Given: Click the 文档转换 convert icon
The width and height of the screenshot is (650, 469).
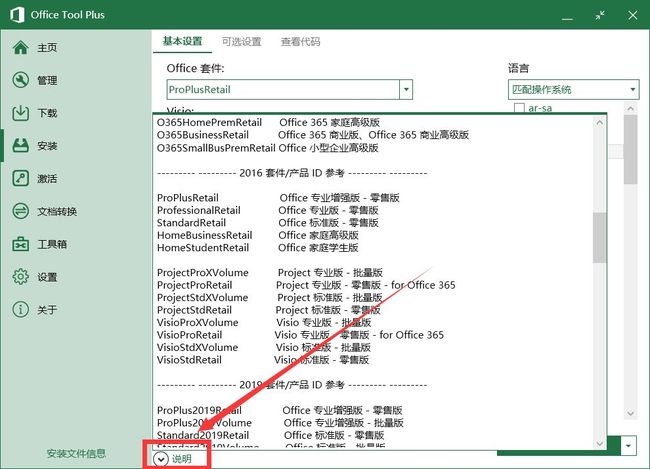Looking at the screenshot, I should click(x=20, y=211).
